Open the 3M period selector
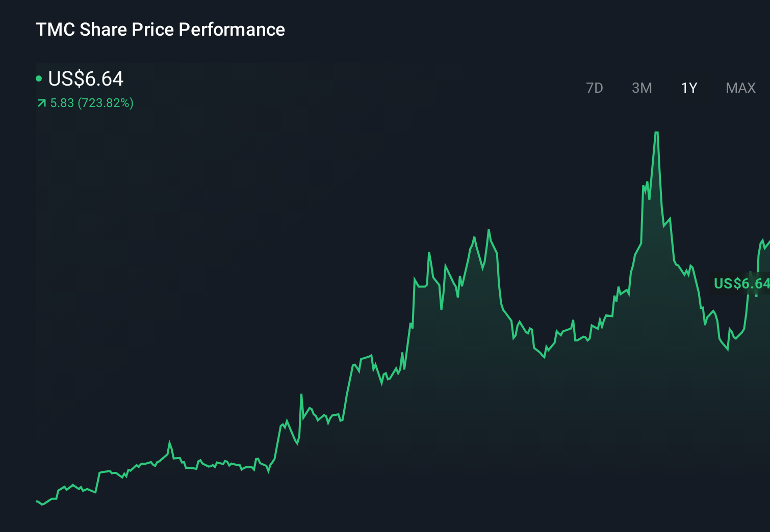Image resolution: width=770 pixels, height=532 pixels. [642, 88]
